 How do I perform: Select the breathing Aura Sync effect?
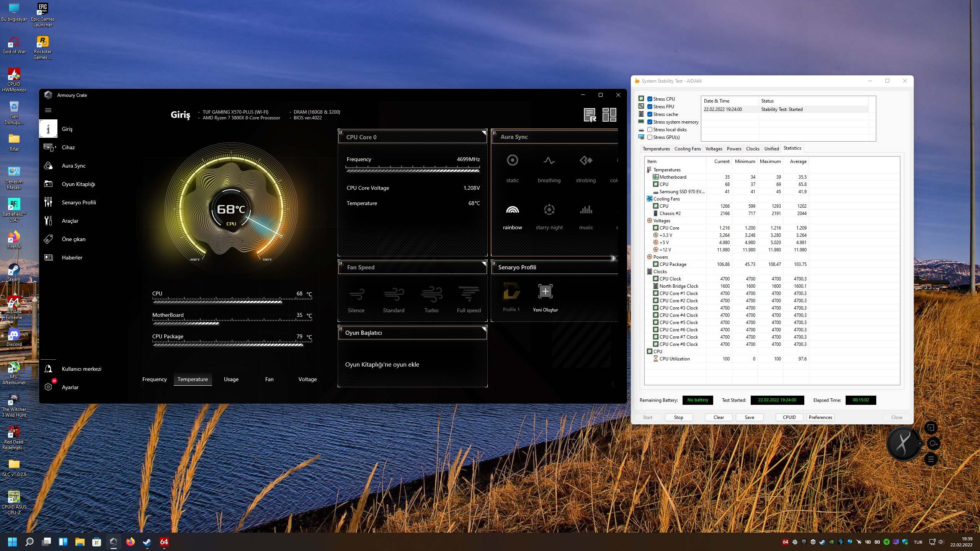tap(549, 168)
